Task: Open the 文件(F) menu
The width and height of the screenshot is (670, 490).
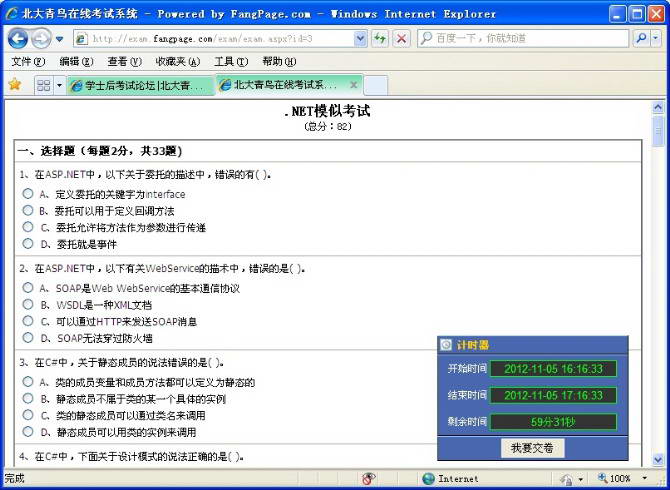Action: coord(28,62)
